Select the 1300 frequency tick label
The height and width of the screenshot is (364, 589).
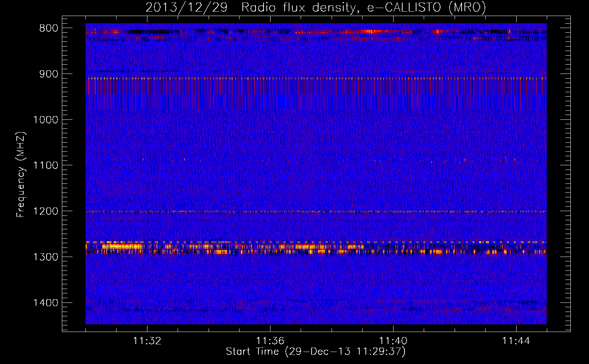[46, 257]
